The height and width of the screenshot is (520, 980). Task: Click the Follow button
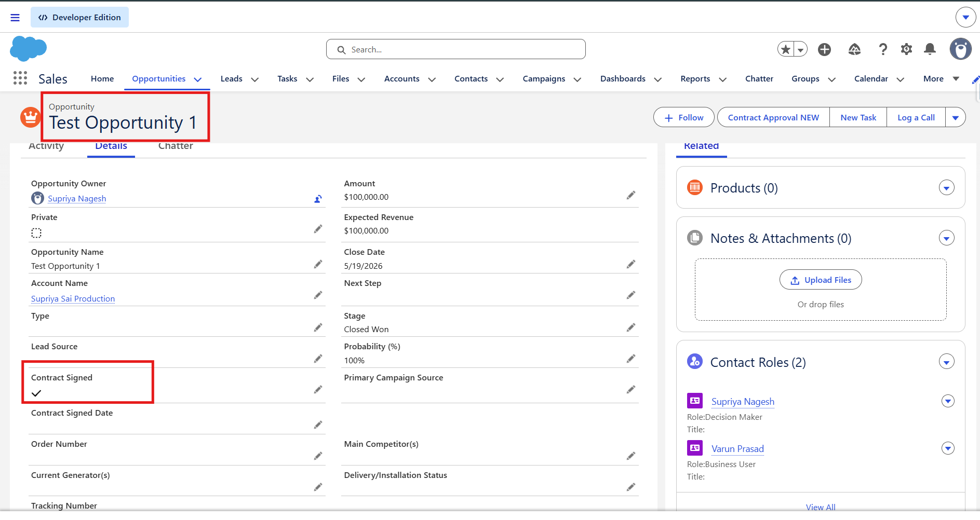pyautogui.click(x=684, y=118)
